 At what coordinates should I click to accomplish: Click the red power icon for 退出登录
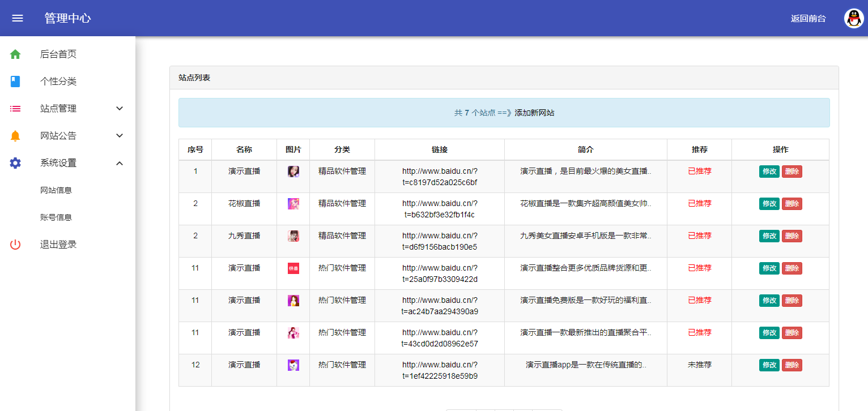point(15,245)
